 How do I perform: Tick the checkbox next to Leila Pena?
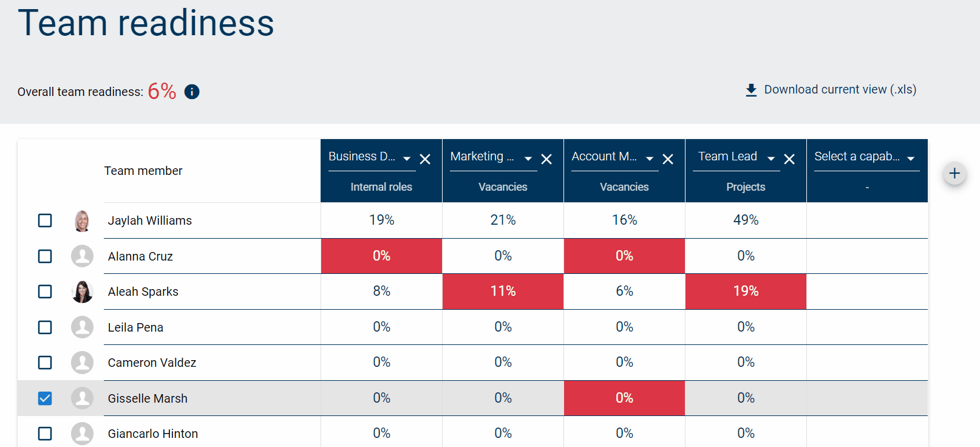click(45, 327)
